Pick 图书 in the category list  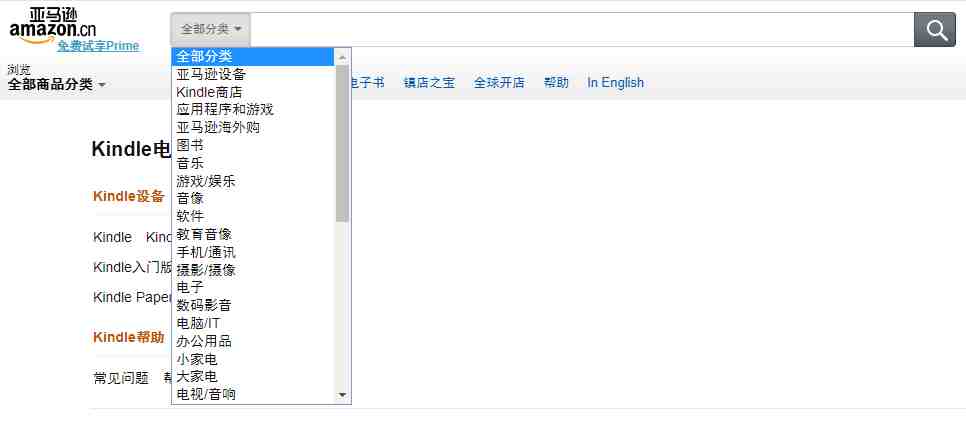pos(254,145)
